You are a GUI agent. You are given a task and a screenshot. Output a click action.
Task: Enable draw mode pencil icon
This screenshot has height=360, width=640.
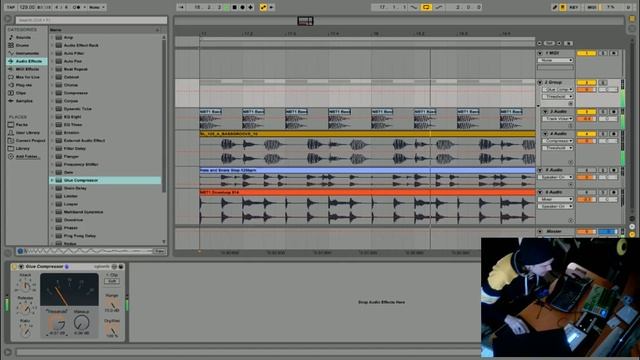[555, 7]
